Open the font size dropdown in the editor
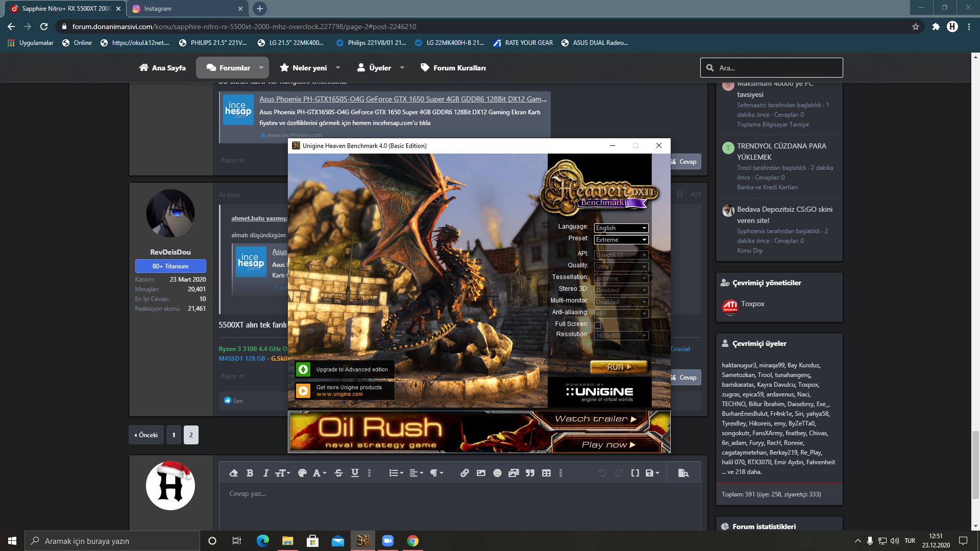This screenshot has width=980, height=551. pos(282,473)
